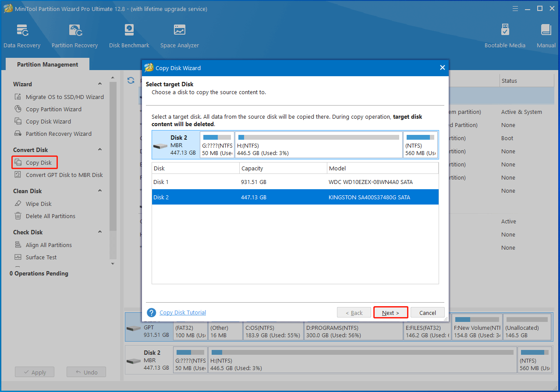This screenshot has height=392, width=560.
Task: Select 146.5 GB Unallocated space in disk map
Action: coord(527,328)
